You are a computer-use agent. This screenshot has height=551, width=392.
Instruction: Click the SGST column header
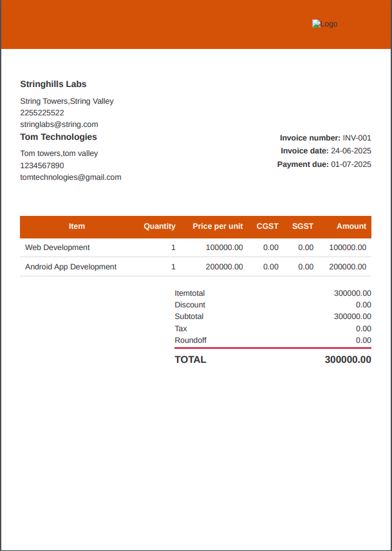303,226
